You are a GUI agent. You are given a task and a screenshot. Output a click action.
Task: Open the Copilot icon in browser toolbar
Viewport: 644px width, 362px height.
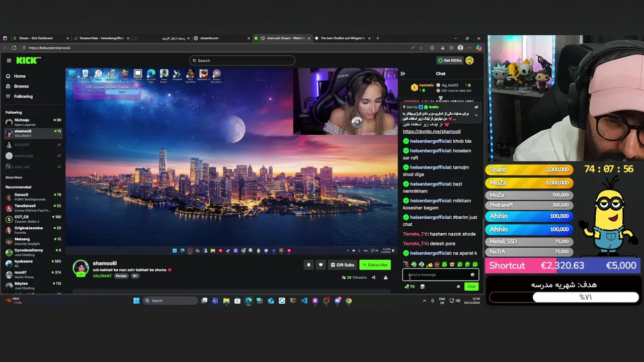[x=478, y=48]
